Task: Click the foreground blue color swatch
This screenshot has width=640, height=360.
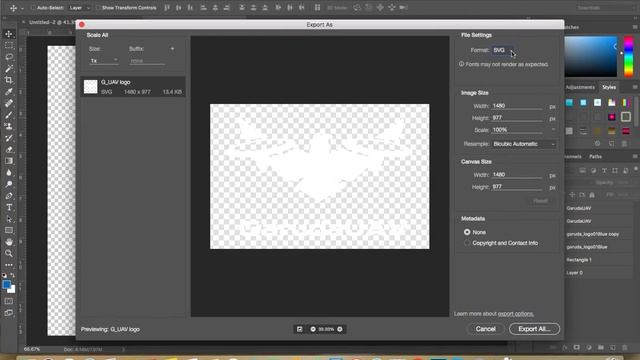Action: click(7, 284)
